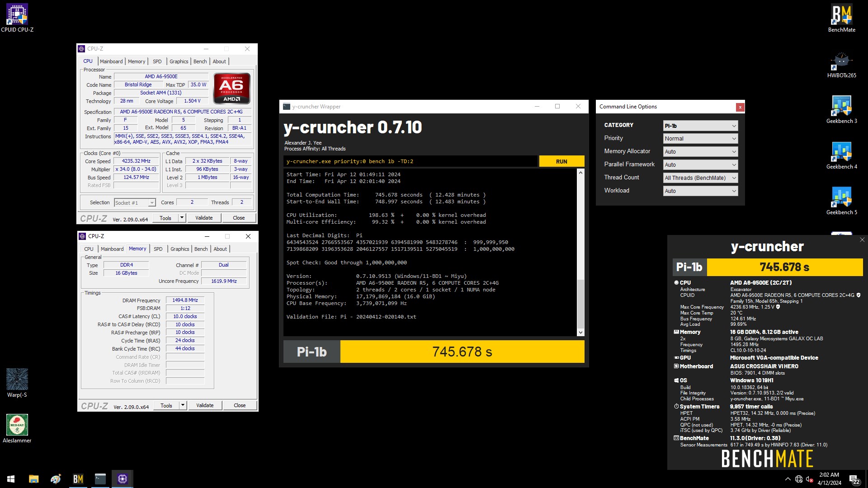Viewport: 868px width, 488px height.
Task: Open Geekbench 5 desktop shortcut
Action: 841,201
